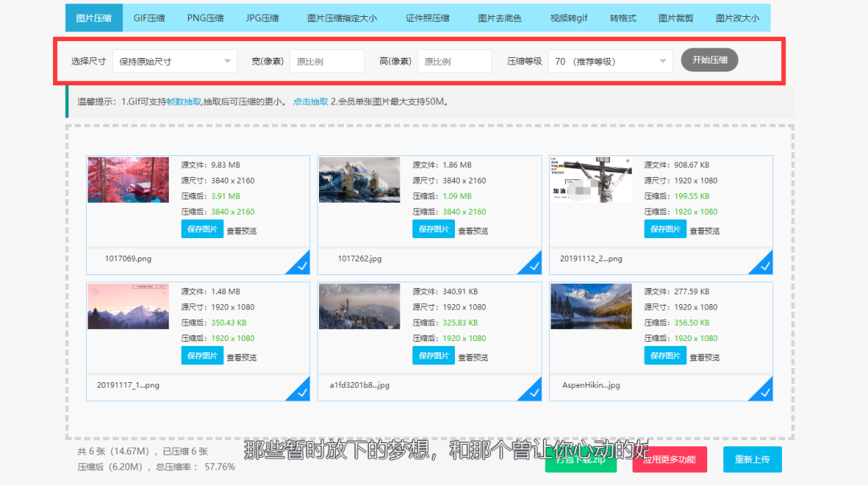Viewport: 868px width, 485px height.
Task: Expand the 压缩等级 70 dropdown
Action: pos(610,61)
